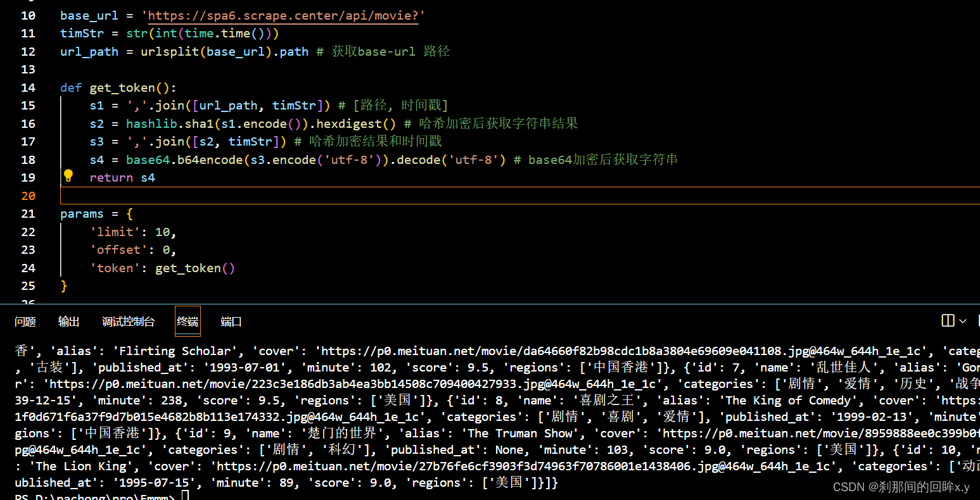This screenshot has height=500, width=980.
Task: Click the comment '# [路径, 时间戳]' on line 15
Action: click(x=393, y=105)
